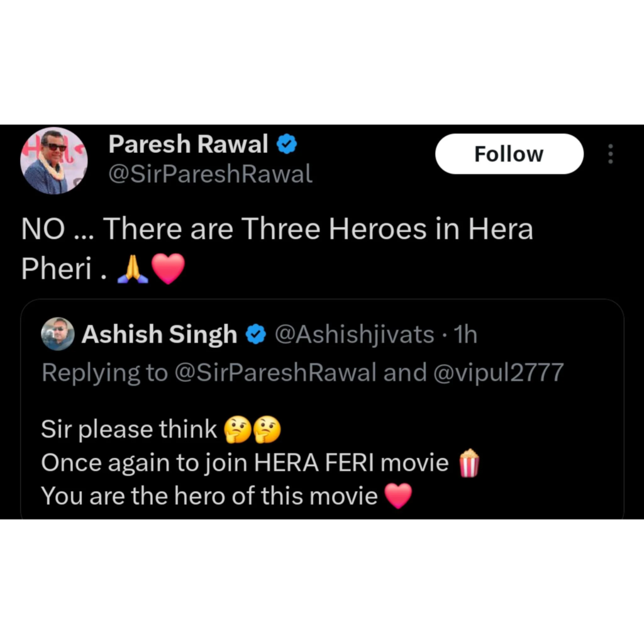Click Paresh Rawal's blue verified badge
The image size is (644, 644).
287,144
